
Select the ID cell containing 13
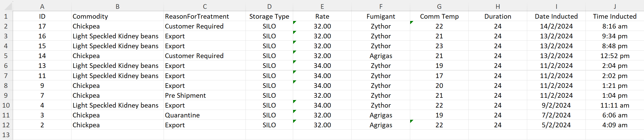click(42, 66)
